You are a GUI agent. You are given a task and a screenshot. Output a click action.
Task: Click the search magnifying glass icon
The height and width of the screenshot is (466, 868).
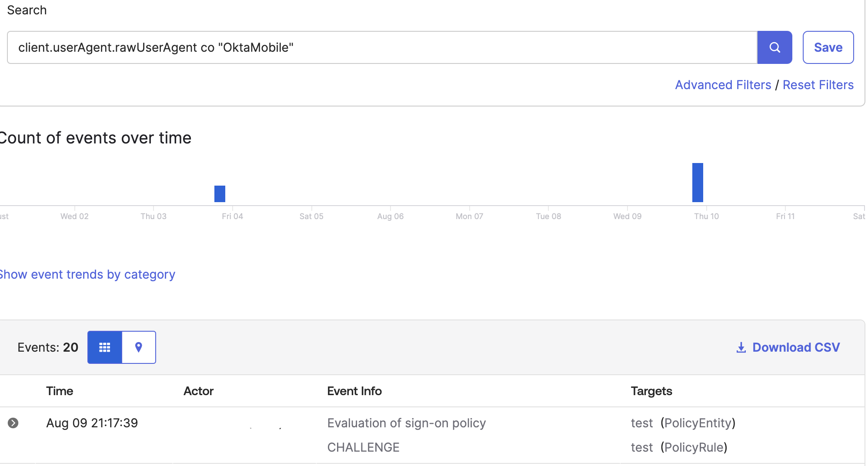coord(775,47)
